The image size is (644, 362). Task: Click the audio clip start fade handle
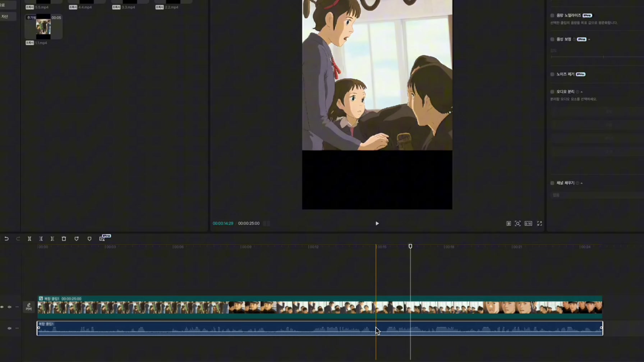[x=38, y=327]
